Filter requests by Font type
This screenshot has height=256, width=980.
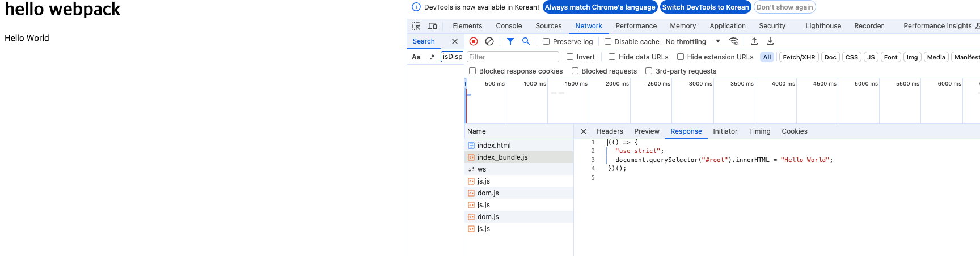point(891,57)
